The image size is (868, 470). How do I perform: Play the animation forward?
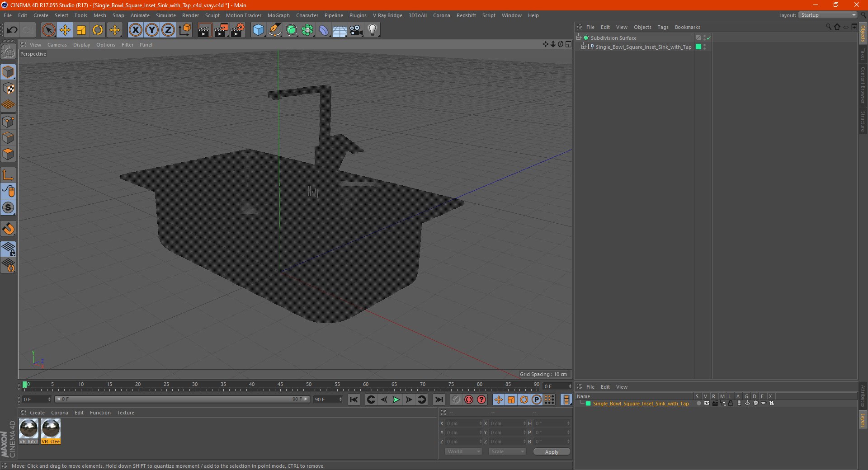396,399
